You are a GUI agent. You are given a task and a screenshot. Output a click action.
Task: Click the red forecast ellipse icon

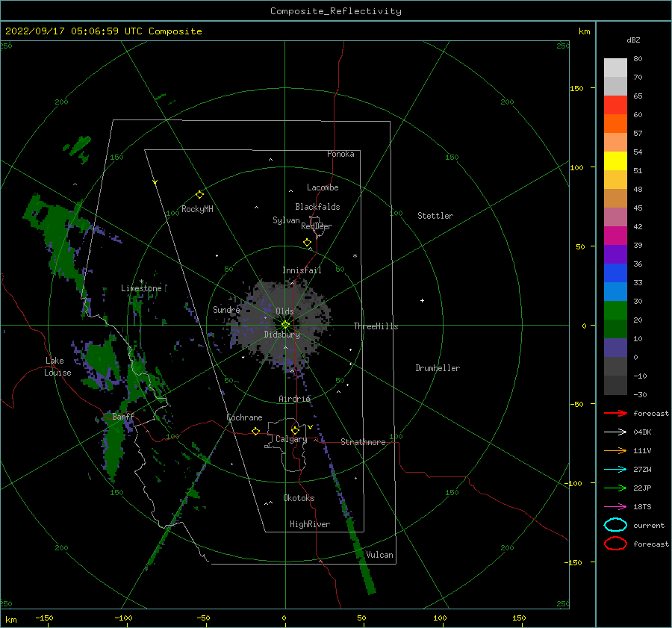point(615,544)
